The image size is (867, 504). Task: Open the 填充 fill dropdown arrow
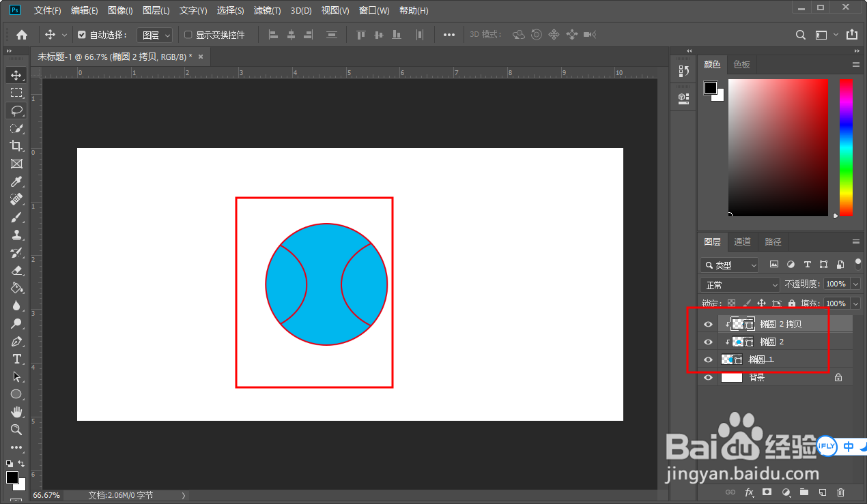click(x=855, y=303)
